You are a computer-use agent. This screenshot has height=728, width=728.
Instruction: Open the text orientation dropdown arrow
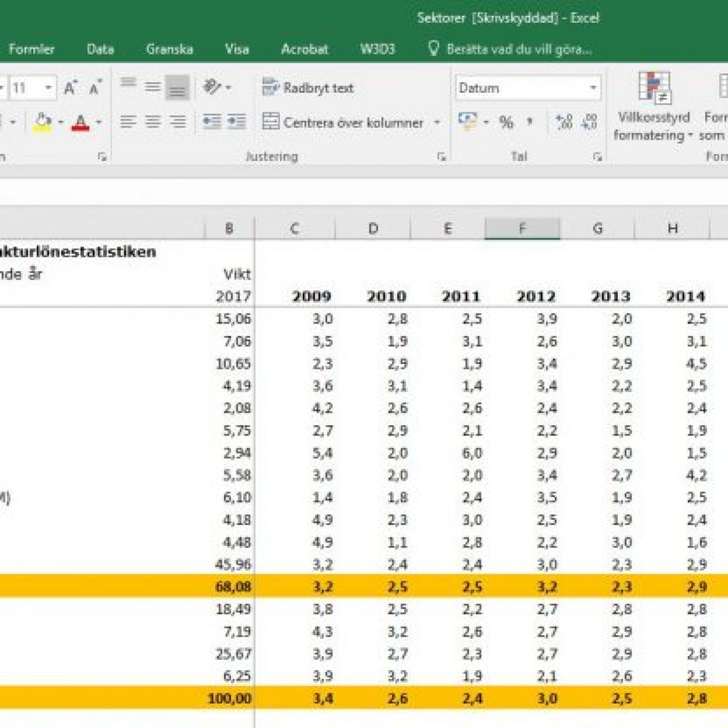point(228,88)
